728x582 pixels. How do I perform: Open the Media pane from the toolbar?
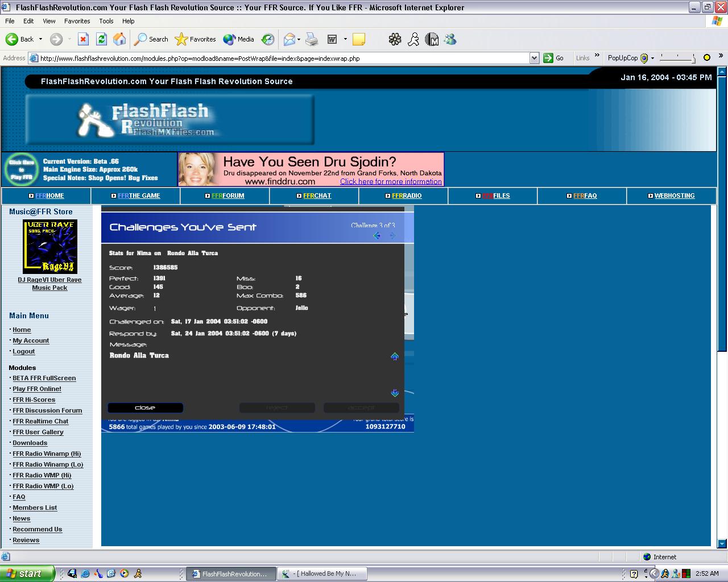coord(238,39)
